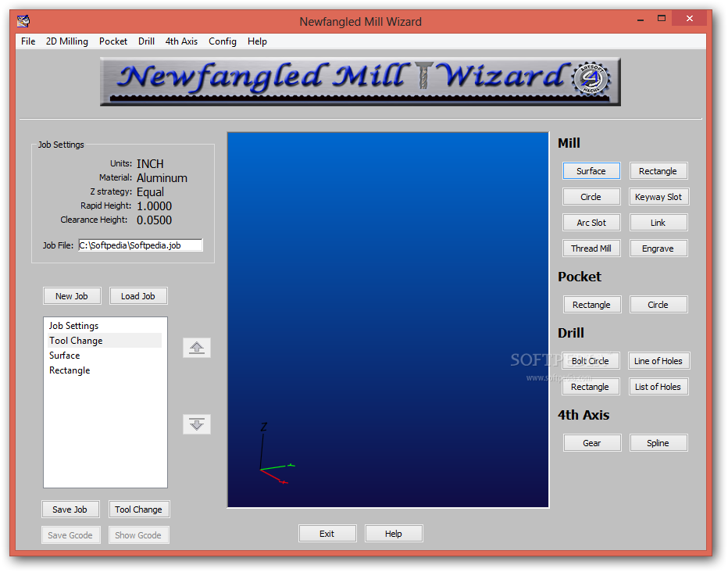This screenshot has width=728, height=572.
Task: Click the blue 3D toolpath preview area
Action: [x=388, y=320]
